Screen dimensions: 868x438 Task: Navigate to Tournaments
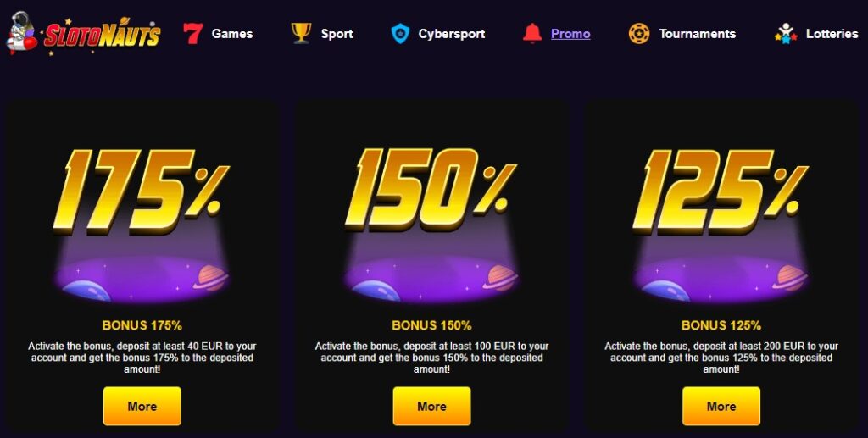pyautogui.click(x=697, y=34)
